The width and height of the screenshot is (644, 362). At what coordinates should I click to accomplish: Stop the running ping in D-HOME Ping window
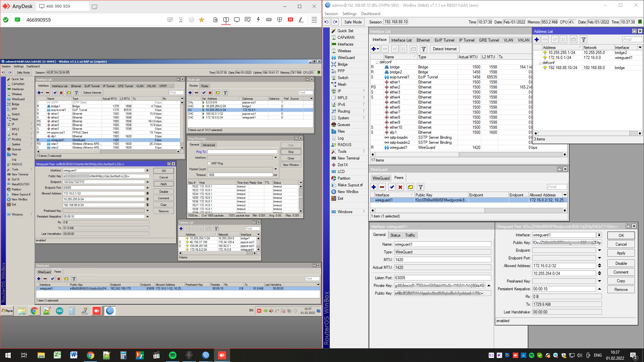[x=291, y=152]
